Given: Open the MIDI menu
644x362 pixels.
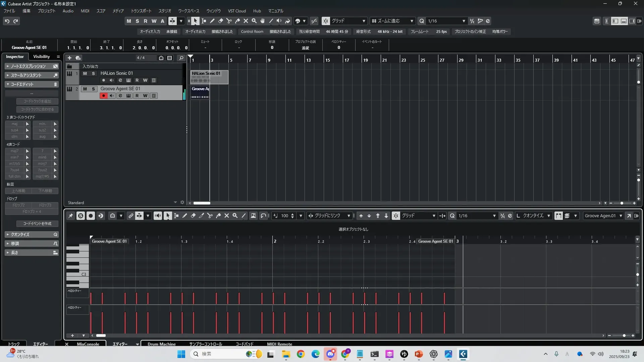Looking at the screenshot, I should tap(85, 11).
